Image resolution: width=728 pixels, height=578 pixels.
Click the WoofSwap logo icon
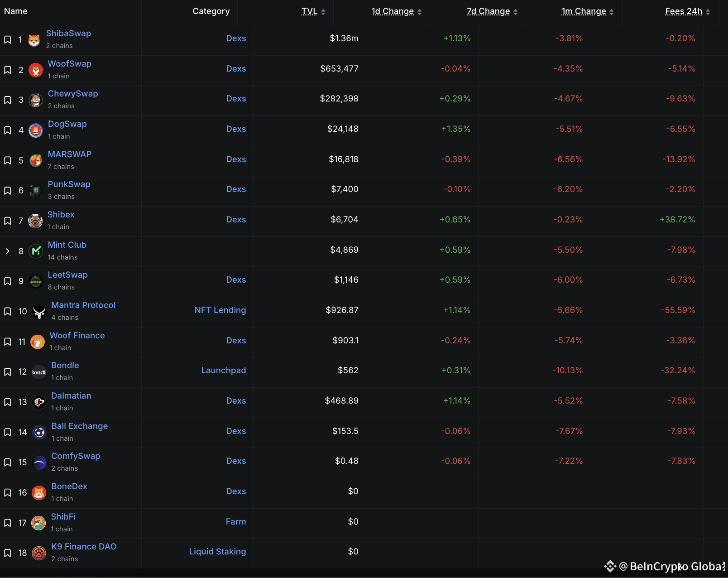36,70
